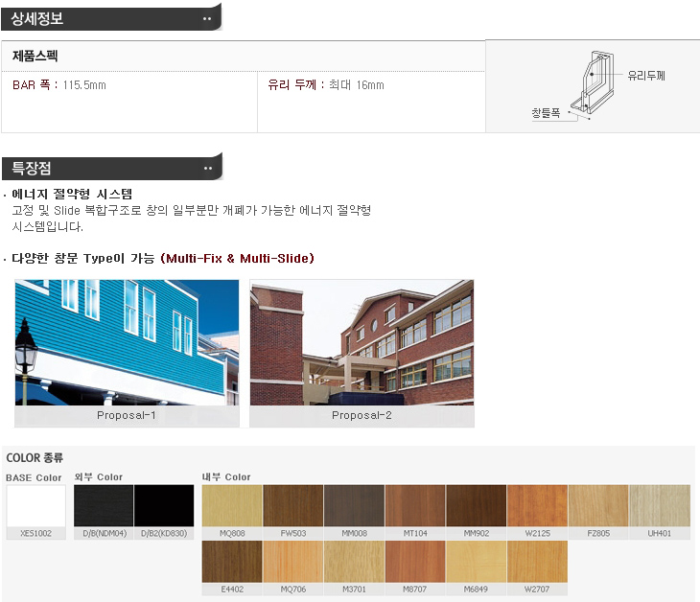Pick the MQ706 light orange swatch

click(x=292, y=562)
